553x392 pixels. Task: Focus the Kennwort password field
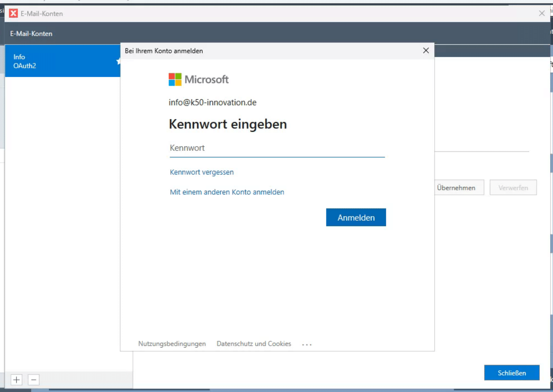[x=277, y=148]
